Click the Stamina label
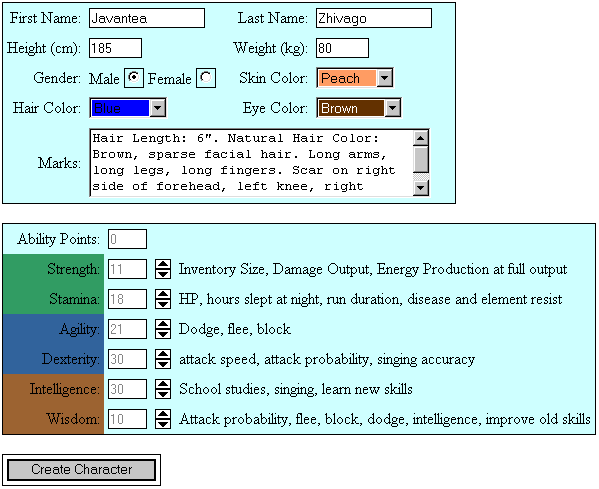 point(74,299)
